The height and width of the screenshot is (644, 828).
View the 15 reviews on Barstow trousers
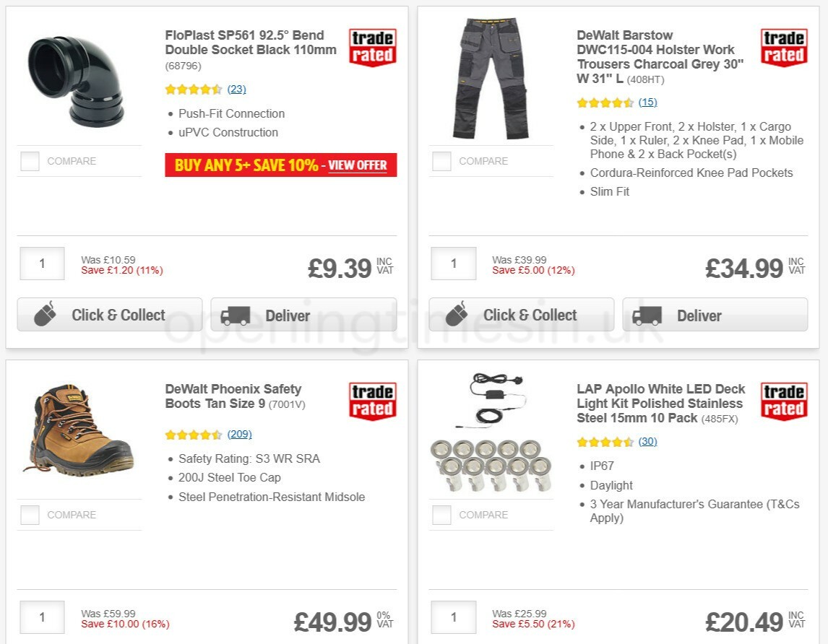(647, 103)
